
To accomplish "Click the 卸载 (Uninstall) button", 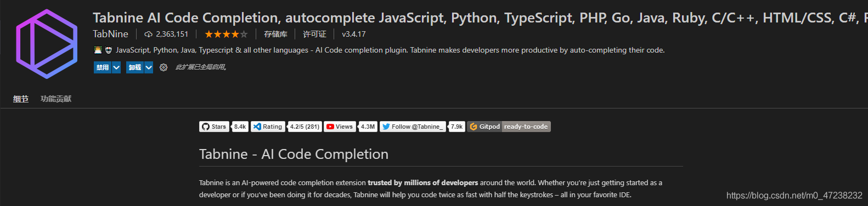I will [x=135, y=67].
